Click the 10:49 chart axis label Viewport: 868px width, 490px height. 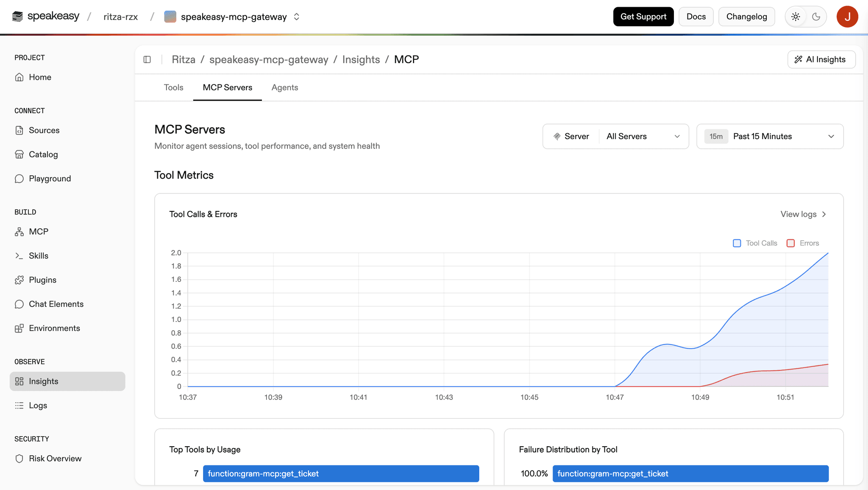click(700, 397)
